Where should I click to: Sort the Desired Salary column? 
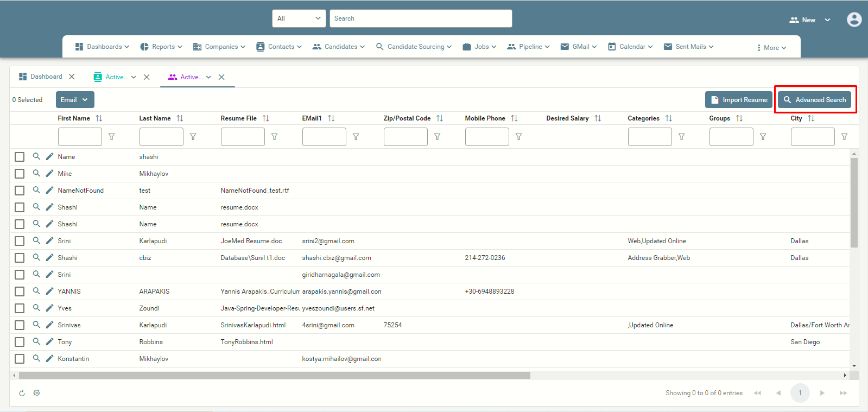pos(598,118)
